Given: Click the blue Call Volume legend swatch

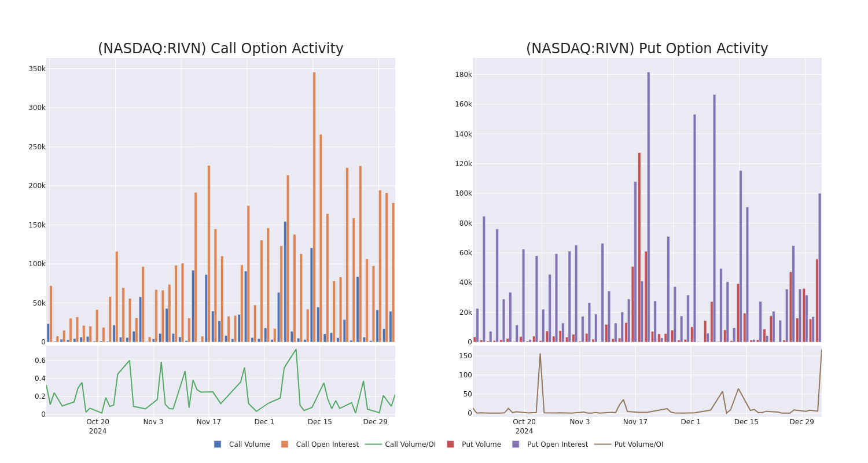Looking at the screenshot, I should pos(218,444).
